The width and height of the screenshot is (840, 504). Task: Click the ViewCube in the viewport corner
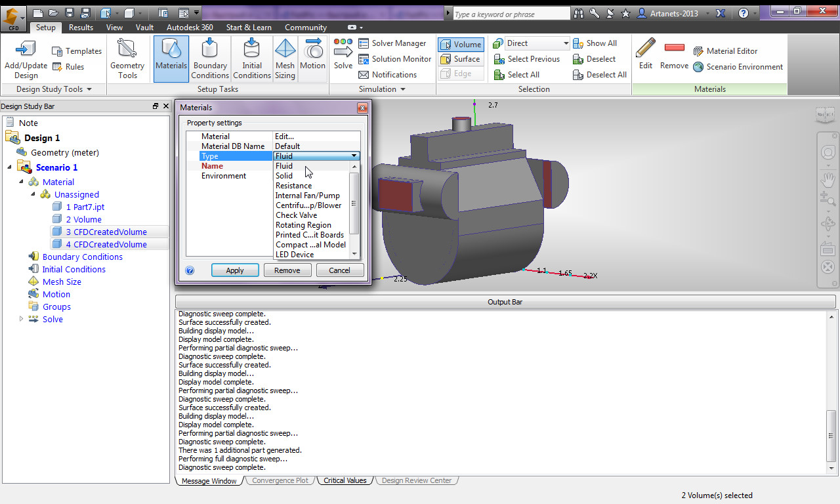(x=825, y=115)
